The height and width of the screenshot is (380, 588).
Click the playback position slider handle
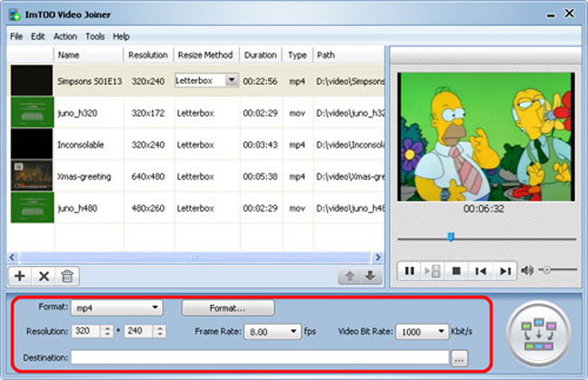tap(450, 237)
